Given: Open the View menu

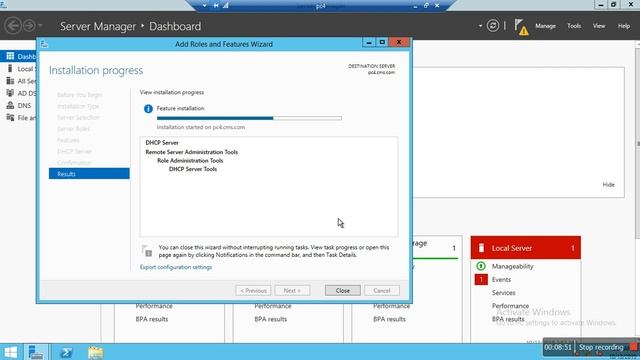Looking at the screenshot, I should click(x=599, y=26).
